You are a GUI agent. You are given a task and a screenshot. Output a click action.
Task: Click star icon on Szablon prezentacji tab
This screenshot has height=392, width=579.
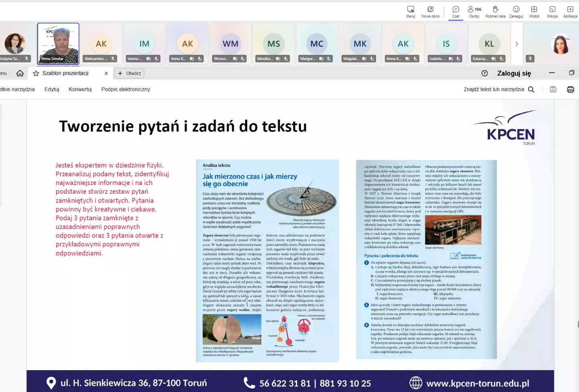tap(36, 73)
